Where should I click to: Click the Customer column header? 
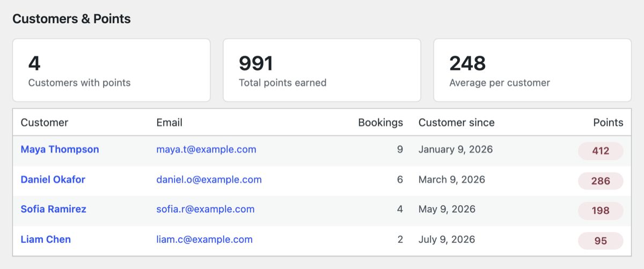[45, 123]
